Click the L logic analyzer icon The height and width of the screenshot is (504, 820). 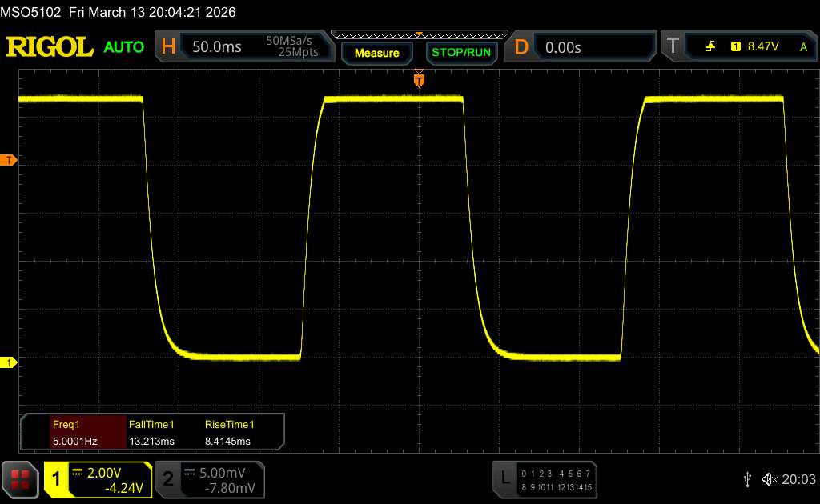click(x=505, y=479)
